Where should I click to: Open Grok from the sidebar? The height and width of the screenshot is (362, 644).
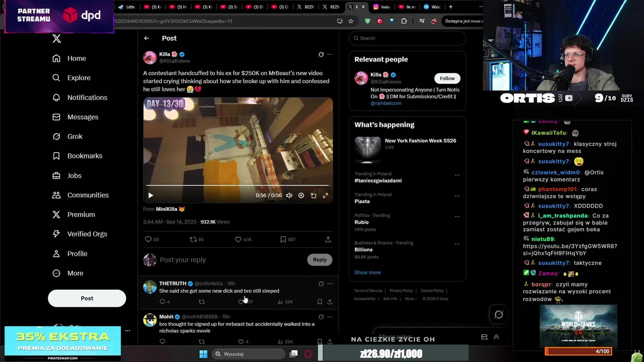[67, 136]
